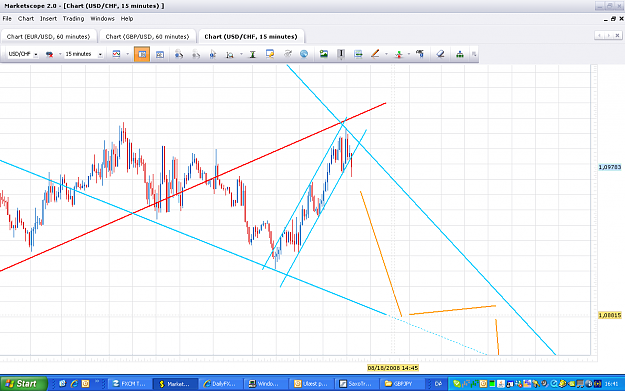Viewport: 625px width, 391px height.
Task: Expand the arrows tool dropdown
Action: (x=409, y=54)
